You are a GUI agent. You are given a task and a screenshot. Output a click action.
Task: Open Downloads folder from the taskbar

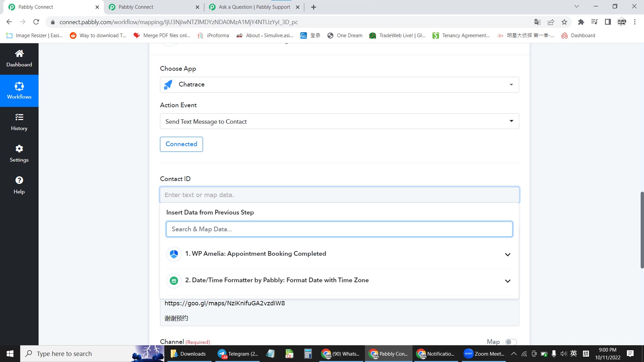point(188,354)
